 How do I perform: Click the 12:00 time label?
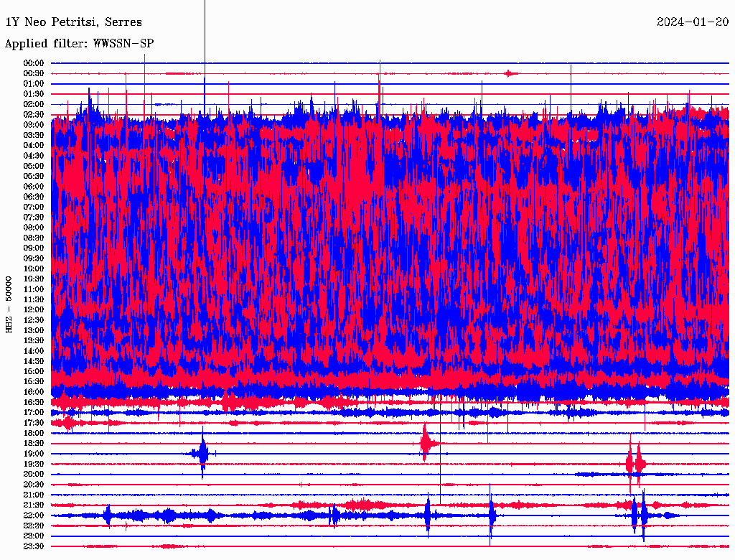(34, 309)
